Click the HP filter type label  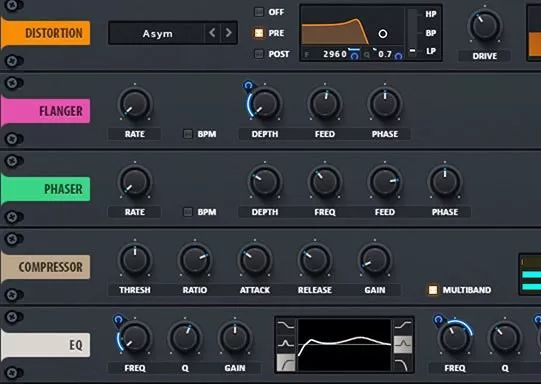click(x=431, y=14)
